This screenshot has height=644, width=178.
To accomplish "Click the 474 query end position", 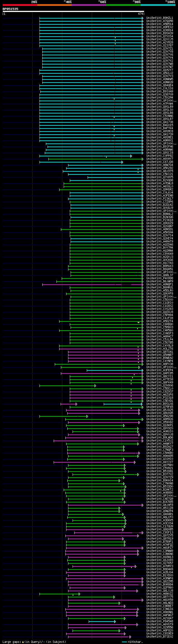I will pos(140,14).
